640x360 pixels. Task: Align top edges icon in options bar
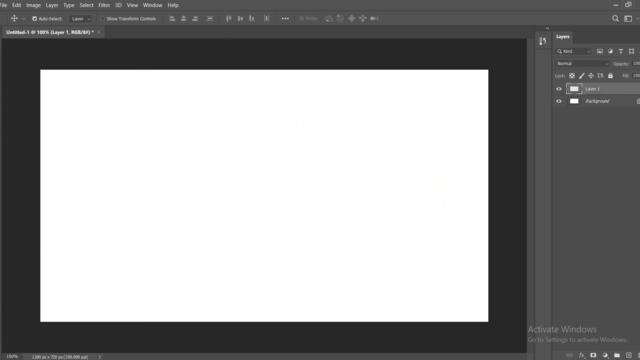229,19
